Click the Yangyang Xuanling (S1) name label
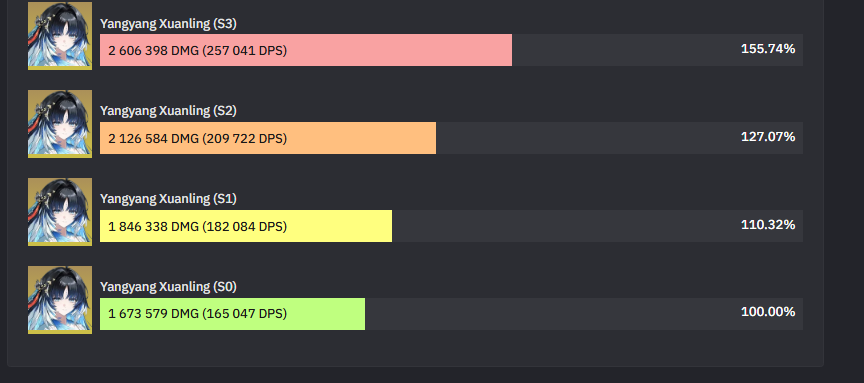The width and height of the screenshot is (864, 383). point(168,199)
